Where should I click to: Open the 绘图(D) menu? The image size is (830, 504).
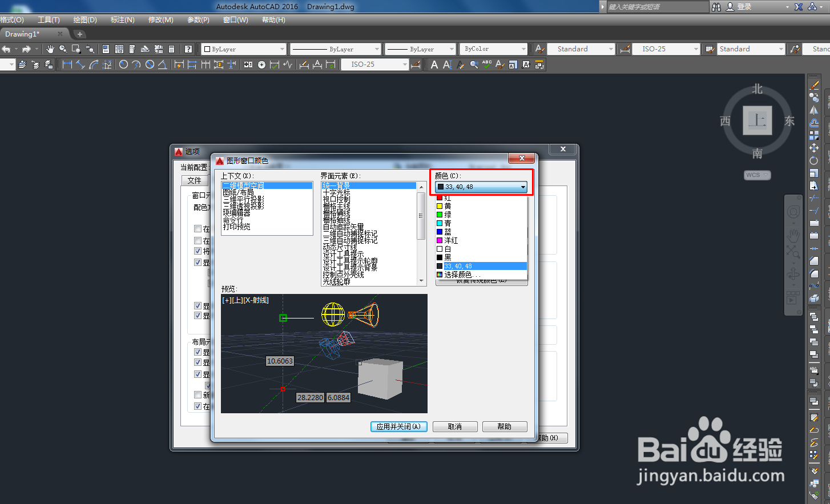click(x=85, y=20)
